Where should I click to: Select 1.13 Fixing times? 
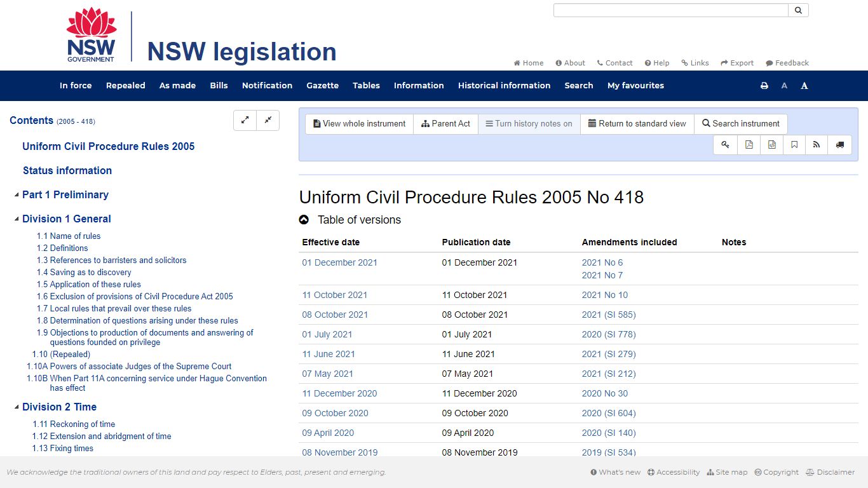pos(63,449)
